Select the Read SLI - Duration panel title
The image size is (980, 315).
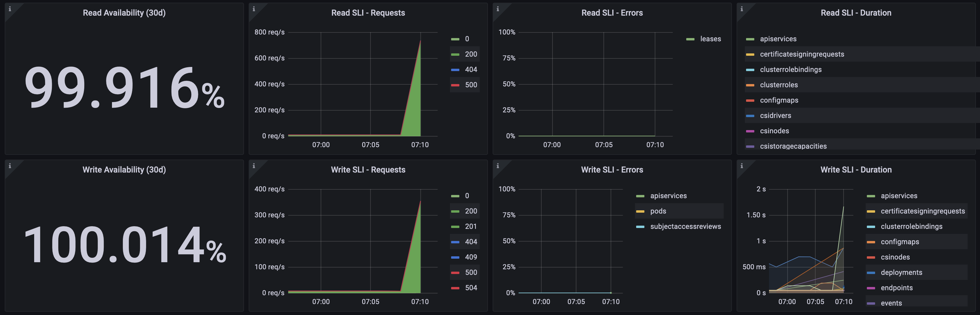point(856,13)
